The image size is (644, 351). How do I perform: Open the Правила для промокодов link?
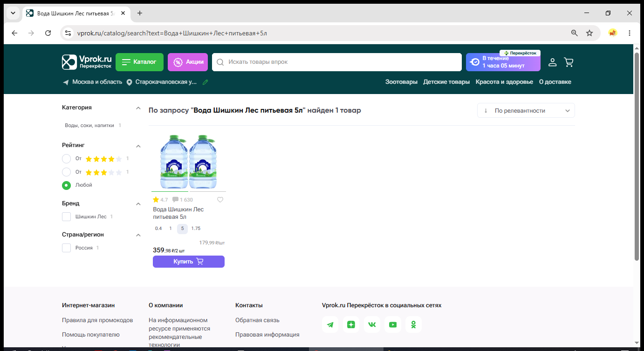pyautogui.click(x=97, y=320)
